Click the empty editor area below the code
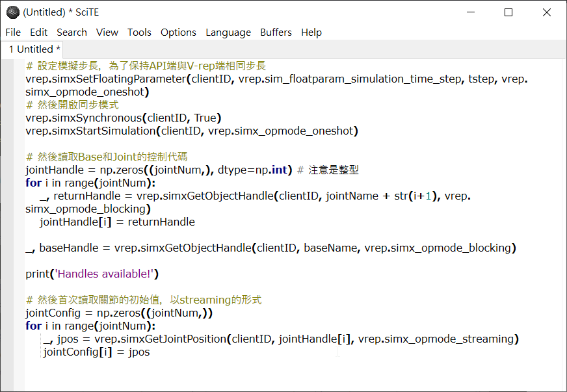 tap(289, 374)
